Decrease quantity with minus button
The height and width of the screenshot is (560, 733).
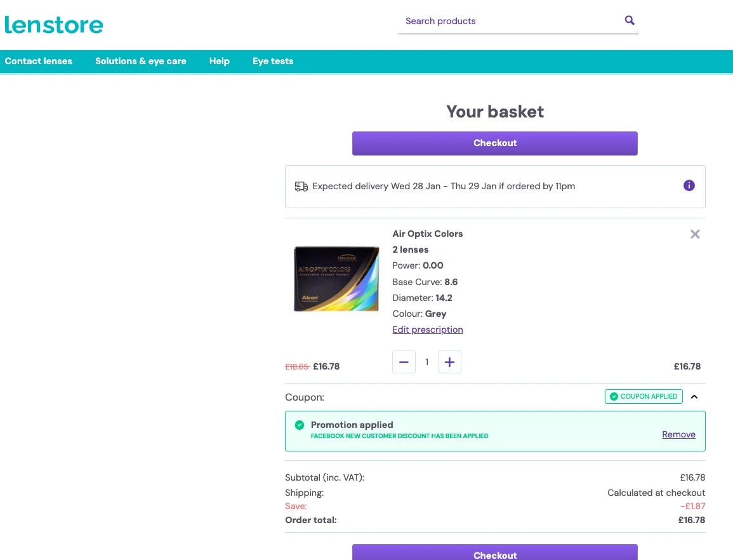coord(404,362)
